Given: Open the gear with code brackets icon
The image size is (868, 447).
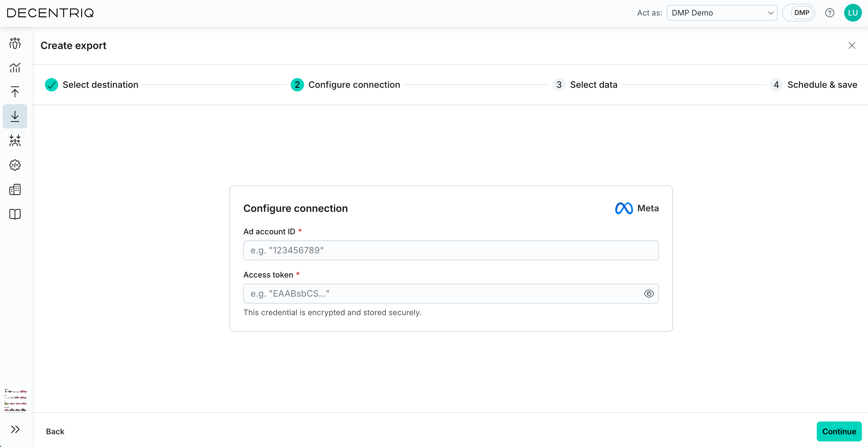Looking at the screenshot, I should 15,165.
